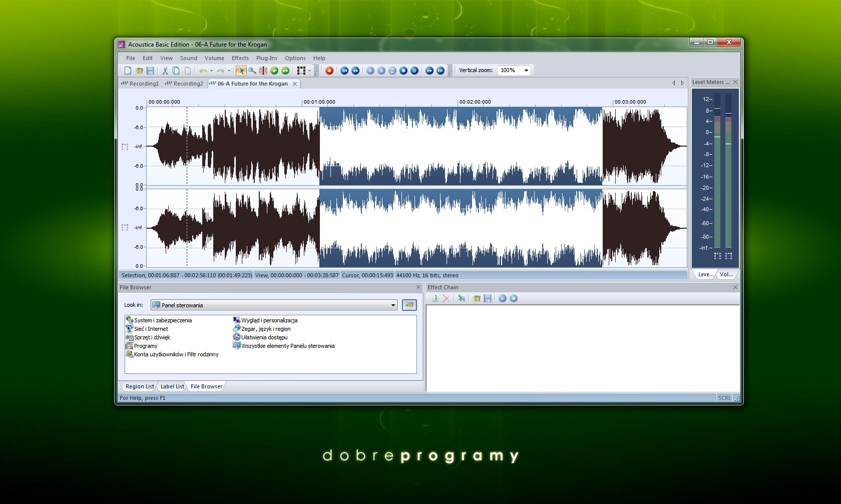Open the undo history dropdown arrow
Image resolution: width=841 pixels, height=504 pixels.
tap(211, 71)
